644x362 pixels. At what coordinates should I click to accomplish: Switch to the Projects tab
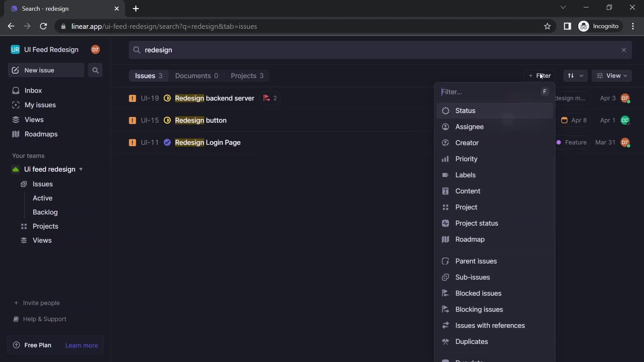point(247,75)
